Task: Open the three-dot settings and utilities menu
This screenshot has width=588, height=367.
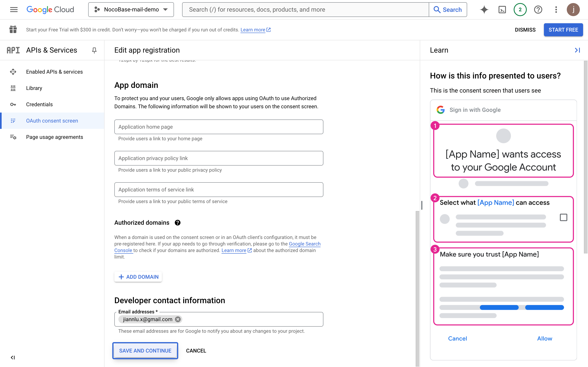Action: [556, 10]
